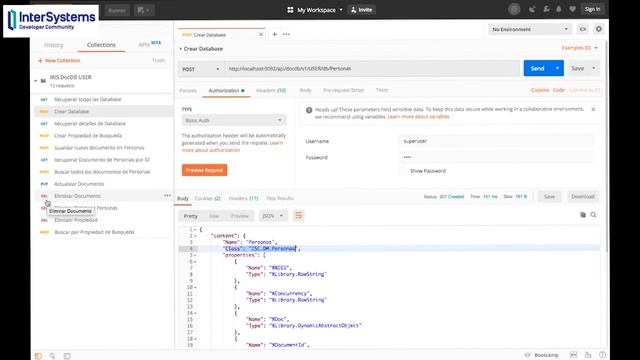640x360 pixels.
Task: Toggle the response wrap lines icon
Action: coord(299,215)
